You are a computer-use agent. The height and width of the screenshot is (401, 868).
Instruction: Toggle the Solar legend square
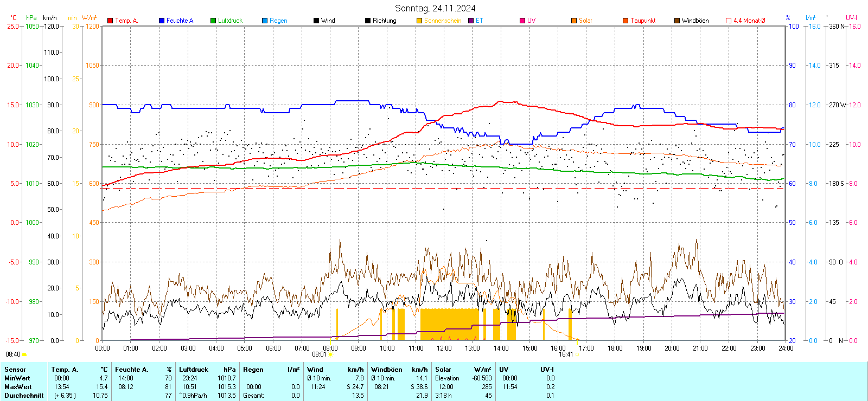point(574,21)
